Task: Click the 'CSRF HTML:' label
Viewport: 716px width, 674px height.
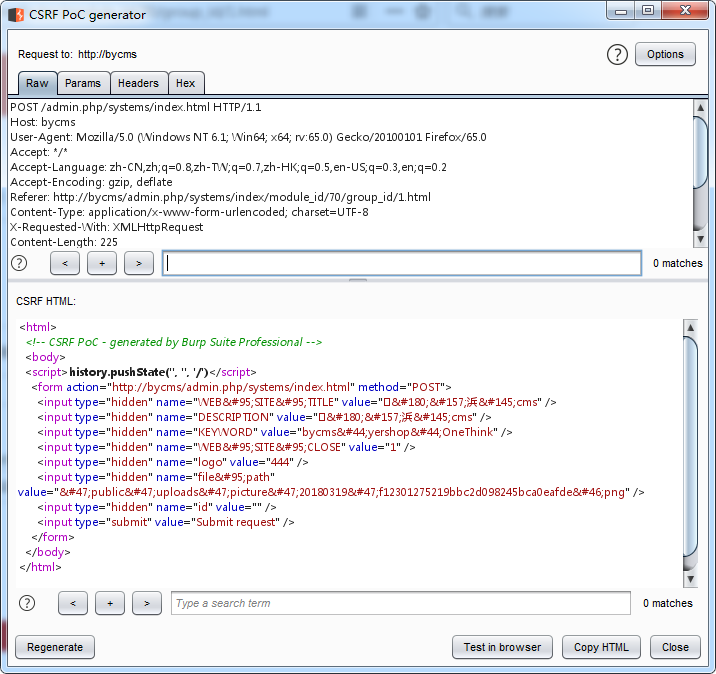Action: click(46, 301)
